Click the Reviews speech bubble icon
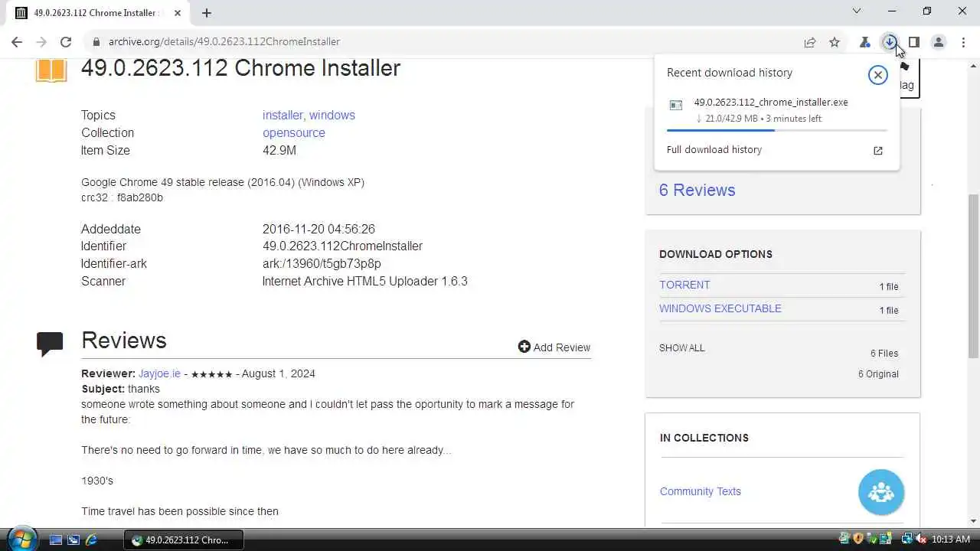The image size is (980, 551). [x=50, y=344]
